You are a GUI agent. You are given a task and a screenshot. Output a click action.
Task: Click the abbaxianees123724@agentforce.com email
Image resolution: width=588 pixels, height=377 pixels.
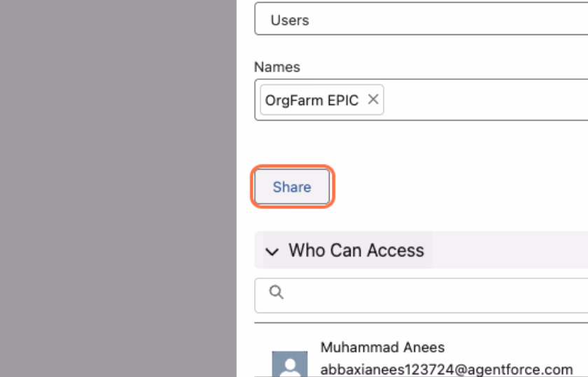pyautogui.click(x=447, y=370)
